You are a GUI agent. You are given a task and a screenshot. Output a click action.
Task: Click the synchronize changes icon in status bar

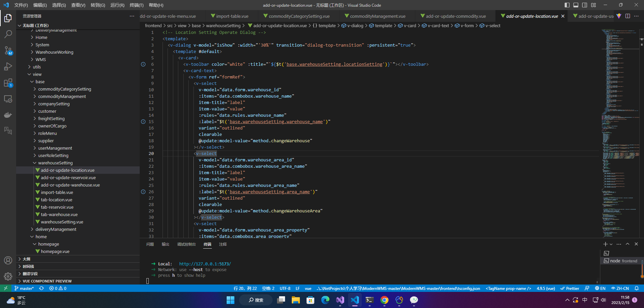[41, 288]
